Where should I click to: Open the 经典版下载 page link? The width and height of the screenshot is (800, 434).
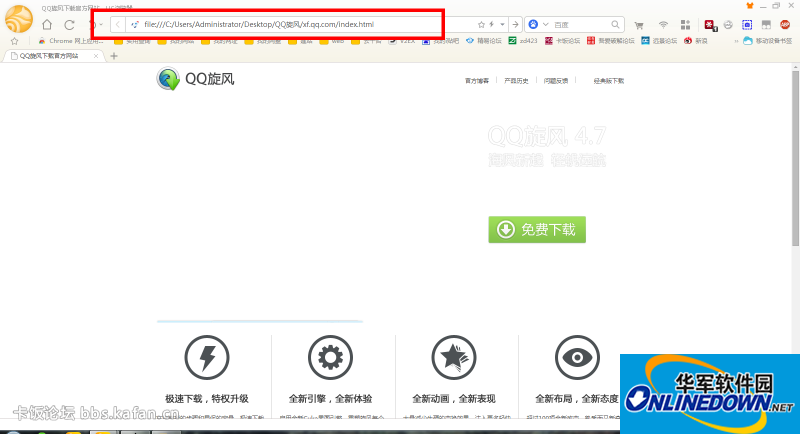tap(609, 81)
